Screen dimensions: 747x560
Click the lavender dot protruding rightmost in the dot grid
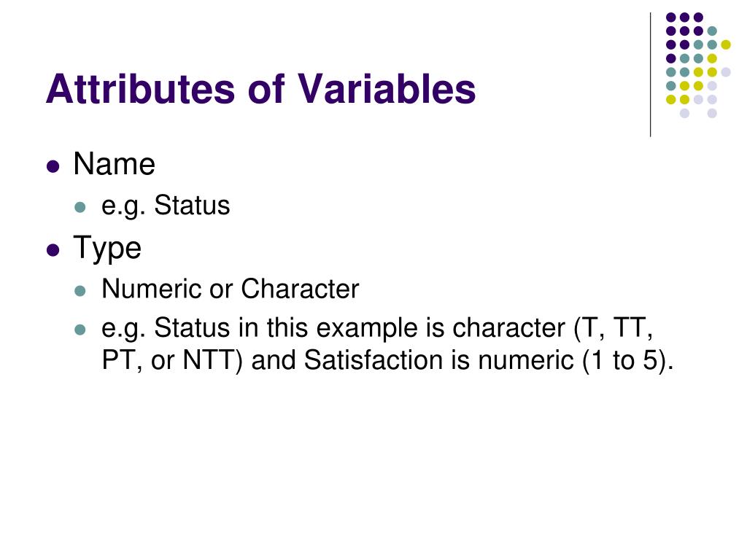pos(726,71)
